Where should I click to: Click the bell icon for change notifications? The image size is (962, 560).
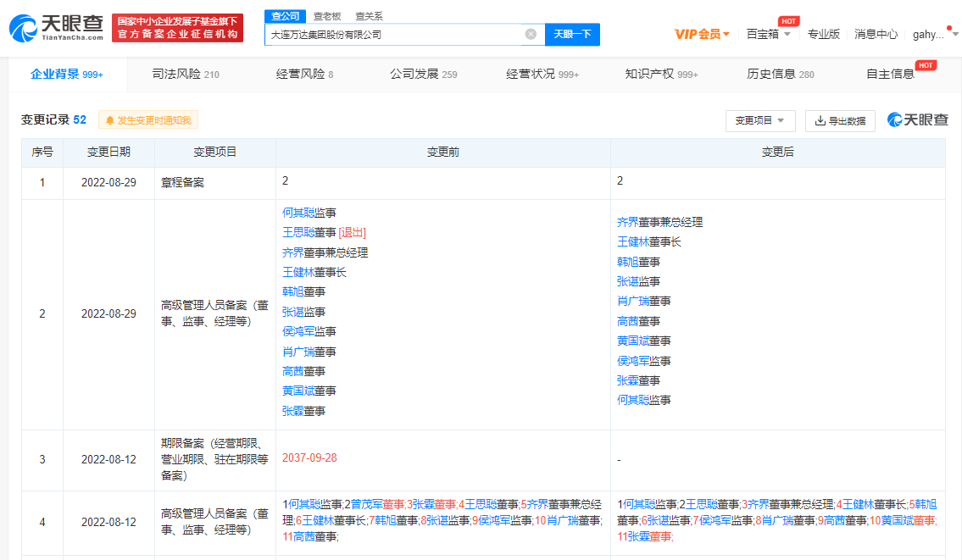(x=109, y=120)
